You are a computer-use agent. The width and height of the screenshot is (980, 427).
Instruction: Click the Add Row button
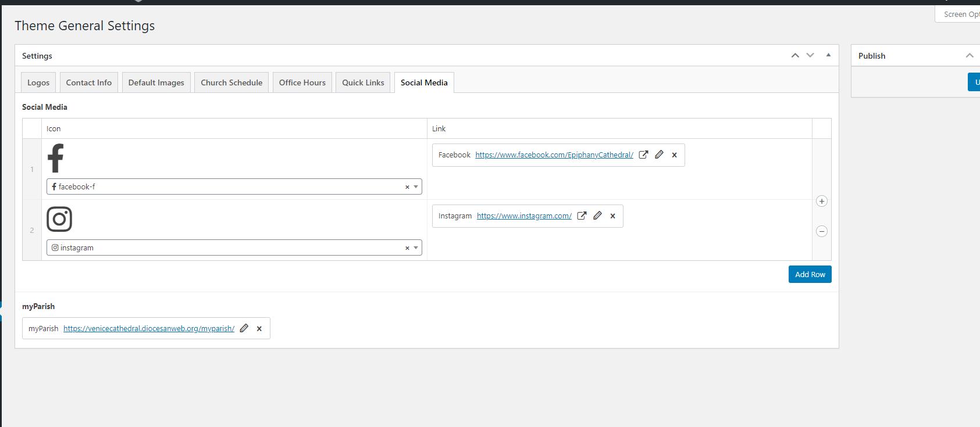click(810, 274)
